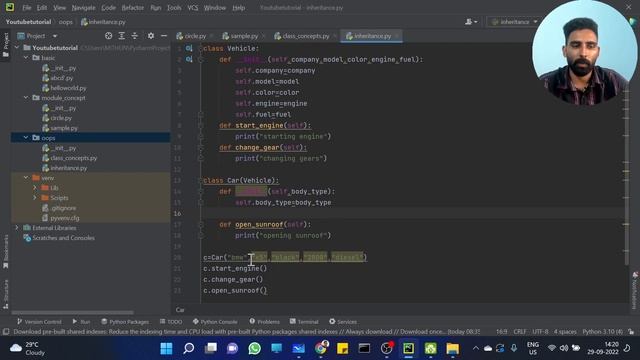Image resolution: width=640 pixels, height=360 pixels.
Task: Open the TODO tool window
Action: click(171, 322)
